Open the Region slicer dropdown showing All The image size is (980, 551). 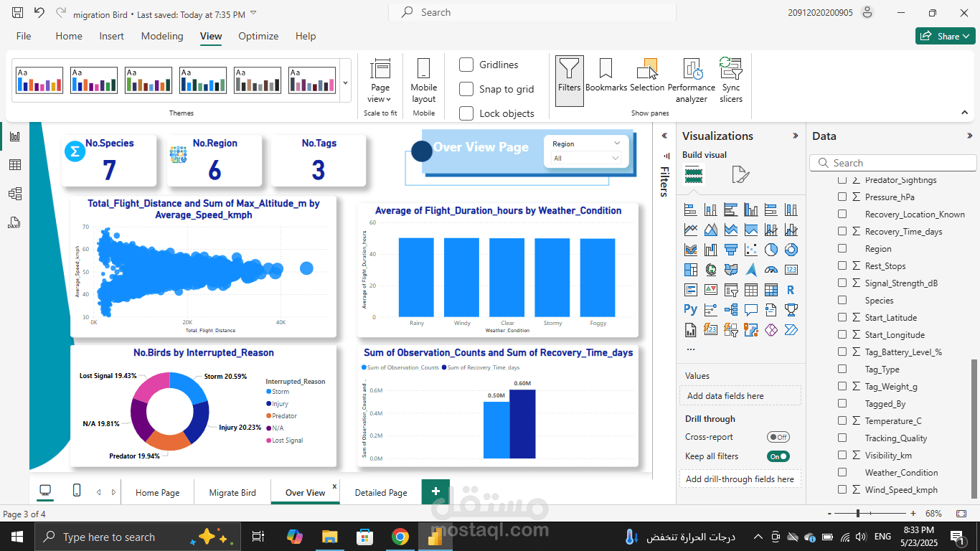[x=585, y=159]
